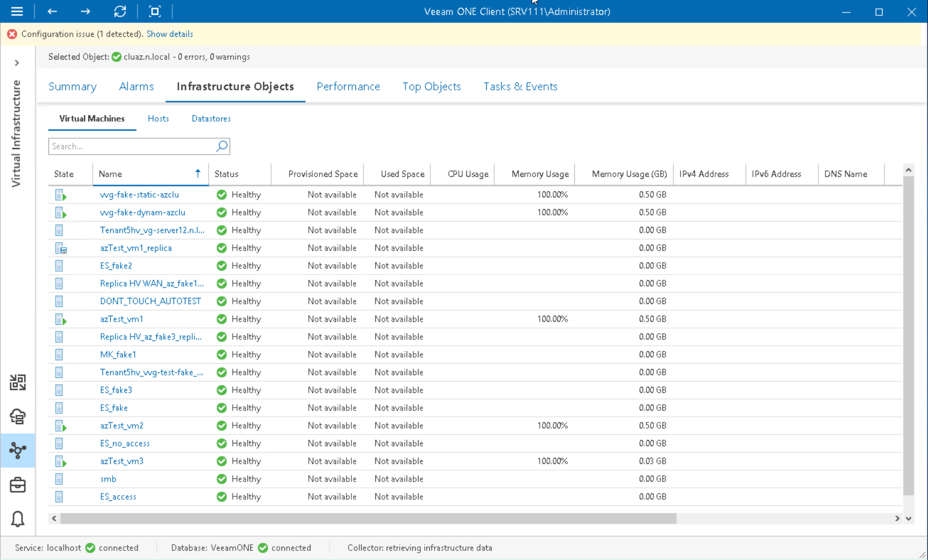Refresh the current view
This screenshot has width=928, height=560.
click(x=120, y=11)
